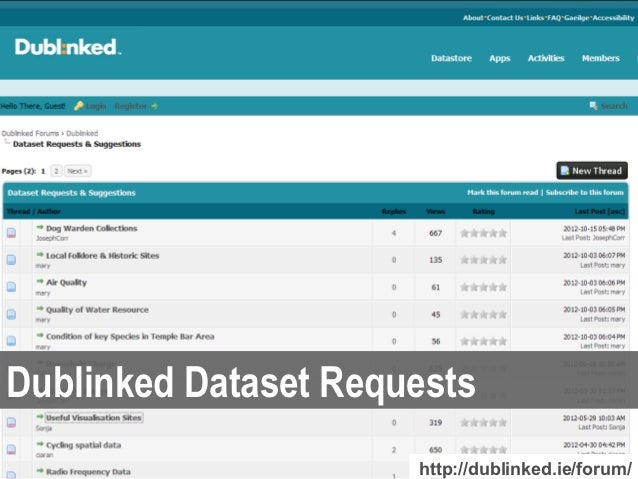Open ciaran author profile under Cycling data

tap(44, 455)
